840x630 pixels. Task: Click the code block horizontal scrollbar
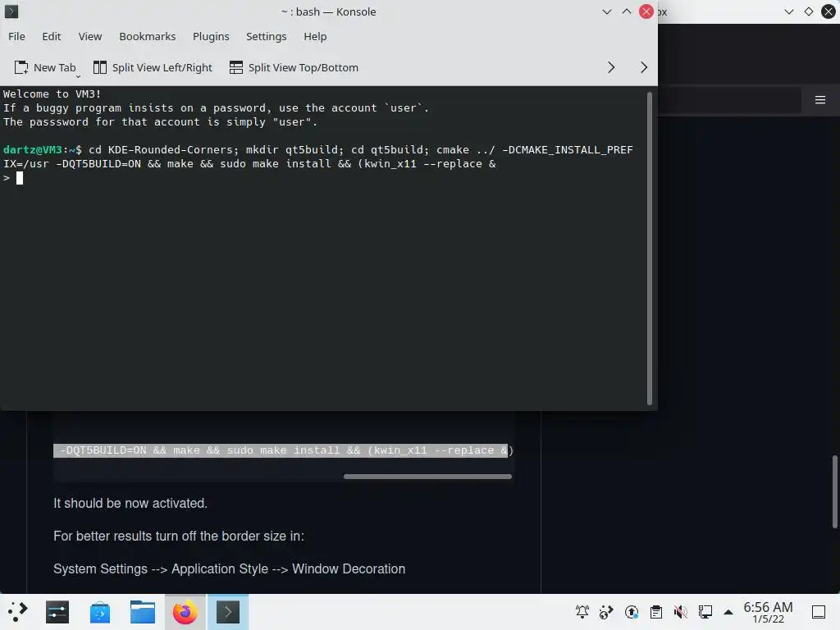point(427,477)
